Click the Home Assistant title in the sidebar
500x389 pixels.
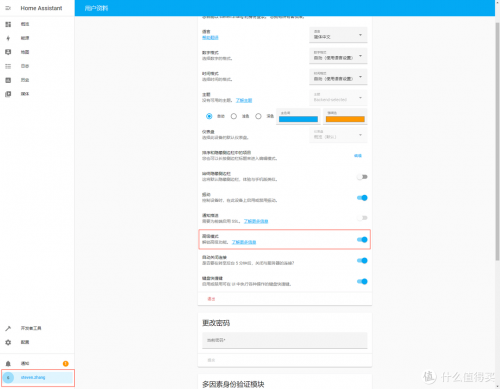point(41,8)
